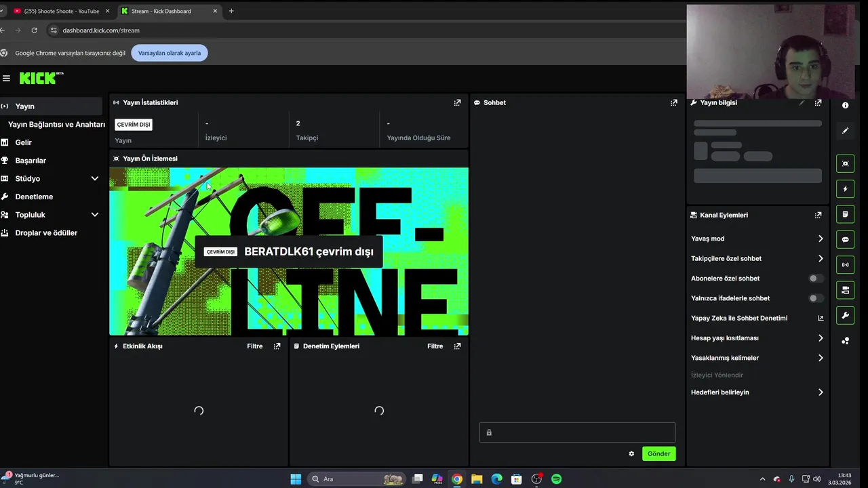
Task: Open Filtre dropdown in Etkinlik Akışı
Action: coord(255,346)
